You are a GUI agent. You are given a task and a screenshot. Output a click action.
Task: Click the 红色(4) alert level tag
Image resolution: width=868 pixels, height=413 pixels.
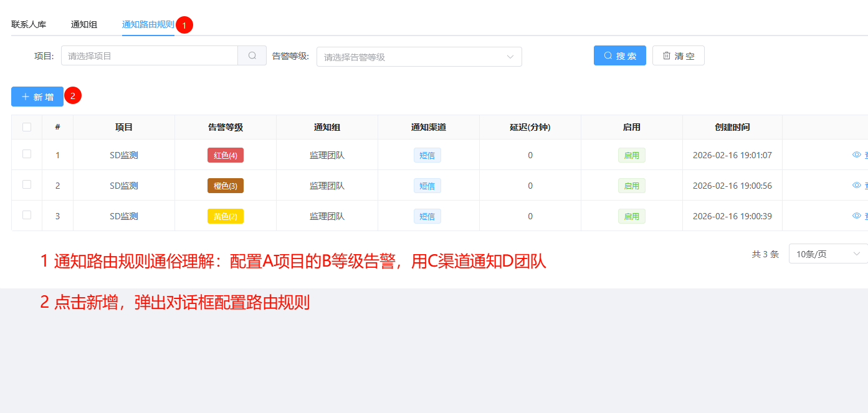coord(225,155)
